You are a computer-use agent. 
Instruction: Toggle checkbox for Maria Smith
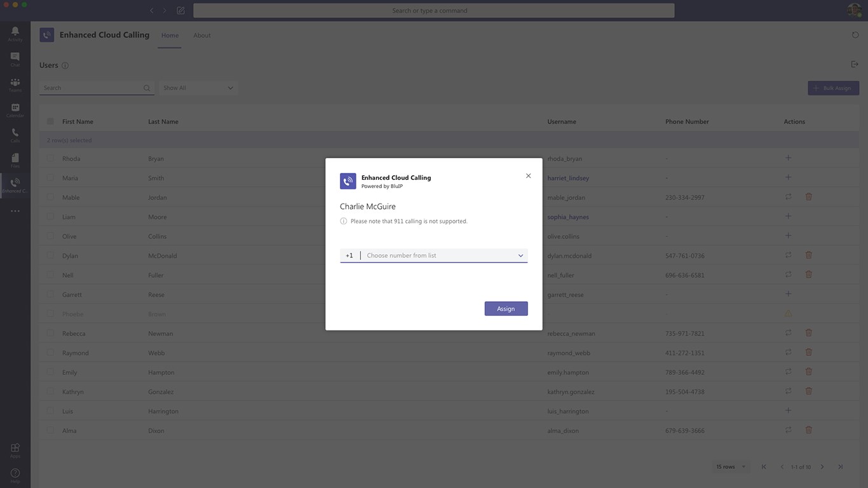tap(50, 178)
